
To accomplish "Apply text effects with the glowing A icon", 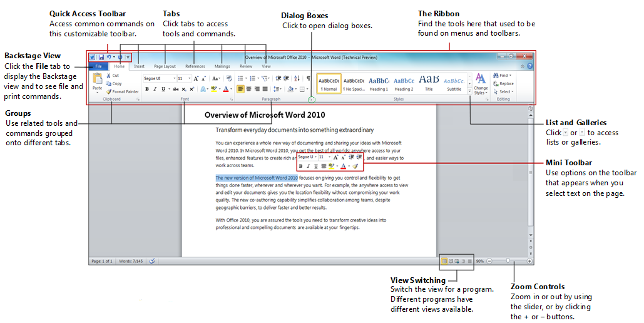I will pyautogui.click(x=203, y=89).
